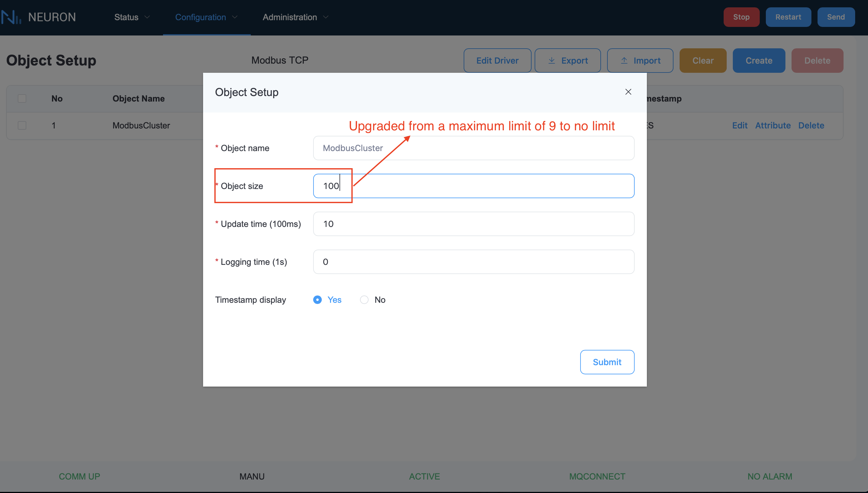
Task: Click the upload icon on the Import button
Action: tap(624, 61)
